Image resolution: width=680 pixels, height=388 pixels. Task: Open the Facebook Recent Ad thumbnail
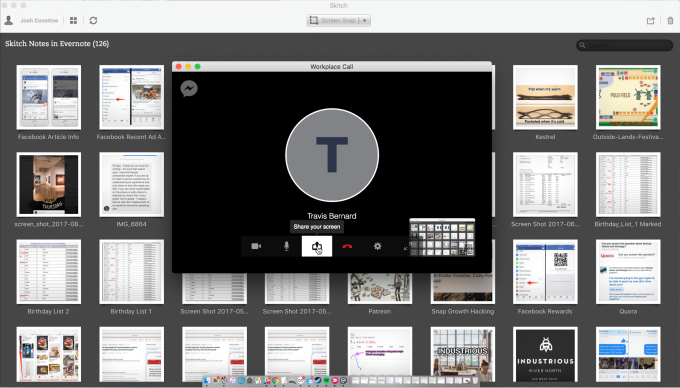coord(131,97)
